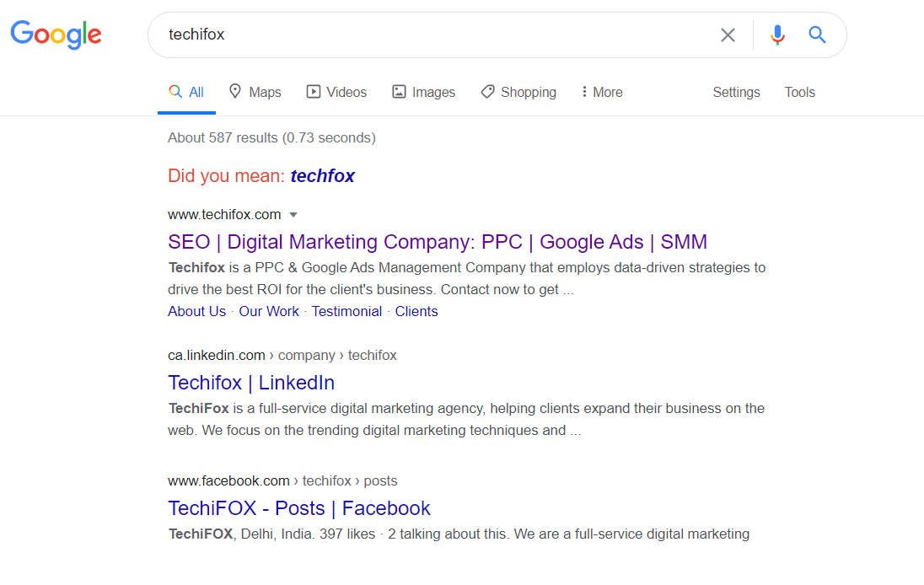Open the Our Work sitelink
Image resolution: width=924 pixels, height=585 pixels.
(269, 311)
